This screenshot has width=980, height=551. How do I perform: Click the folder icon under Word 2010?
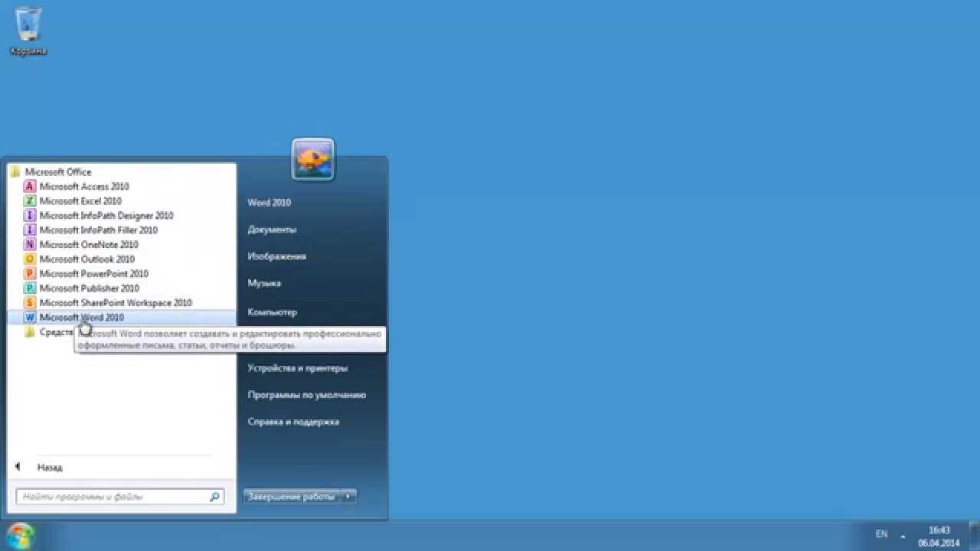pyautogui.click(x=30, y=332)
